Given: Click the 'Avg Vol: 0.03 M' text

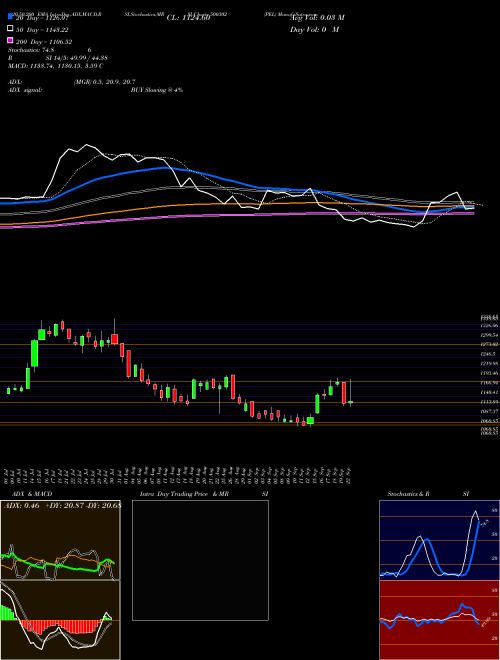Looking at the screenshot, I should tap(317, 18).
